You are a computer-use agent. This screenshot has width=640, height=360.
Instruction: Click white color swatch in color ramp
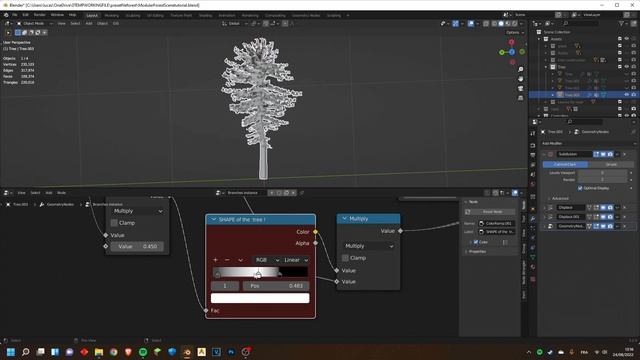point(260,298)
